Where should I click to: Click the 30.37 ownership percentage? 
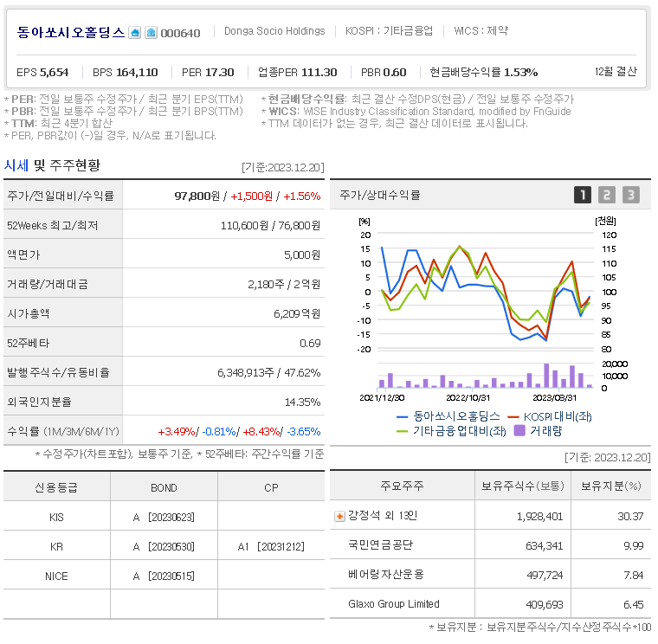tap(630, 517)
